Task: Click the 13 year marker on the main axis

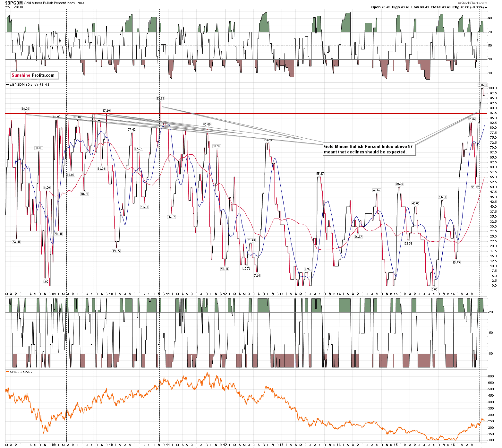Action: [x=282, y=294]
